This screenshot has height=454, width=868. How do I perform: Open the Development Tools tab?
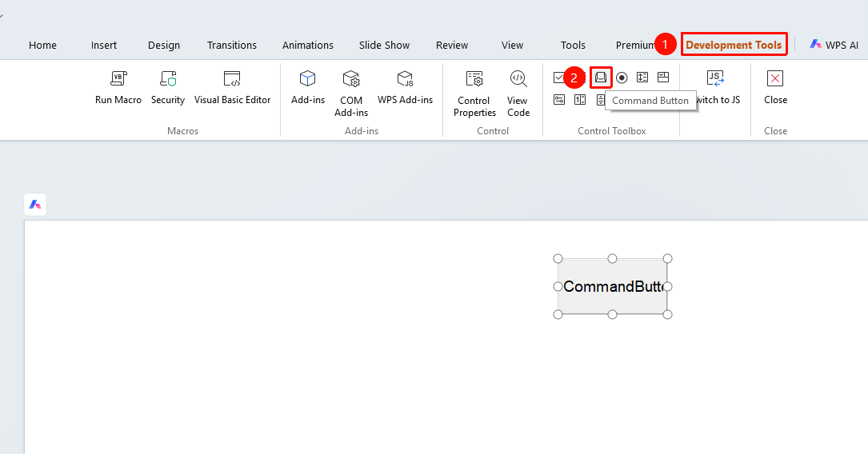734,46
